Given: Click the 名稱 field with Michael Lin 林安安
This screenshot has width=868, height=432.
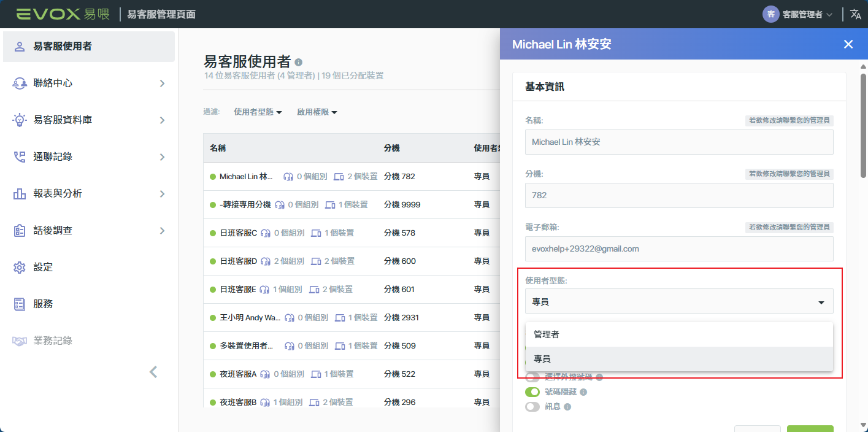Looking at the screenshot, I should (x=679, y=142).
